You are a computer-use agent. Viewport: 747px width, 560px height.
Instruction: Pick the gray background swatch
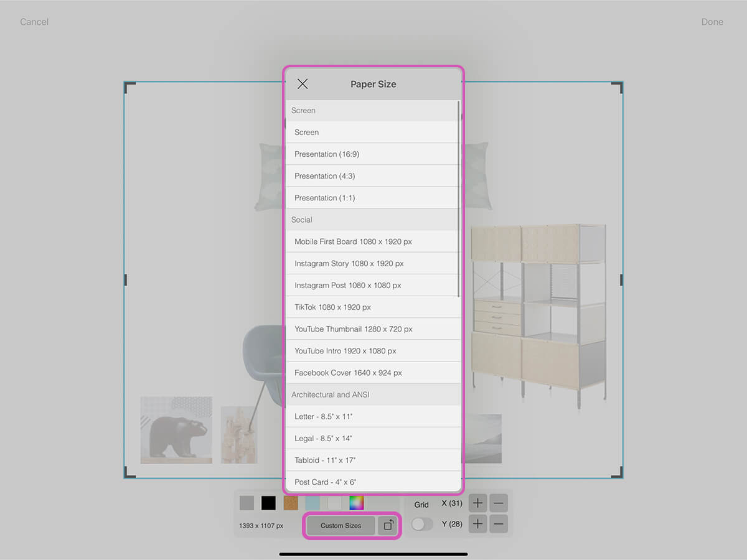click(247, 503)
